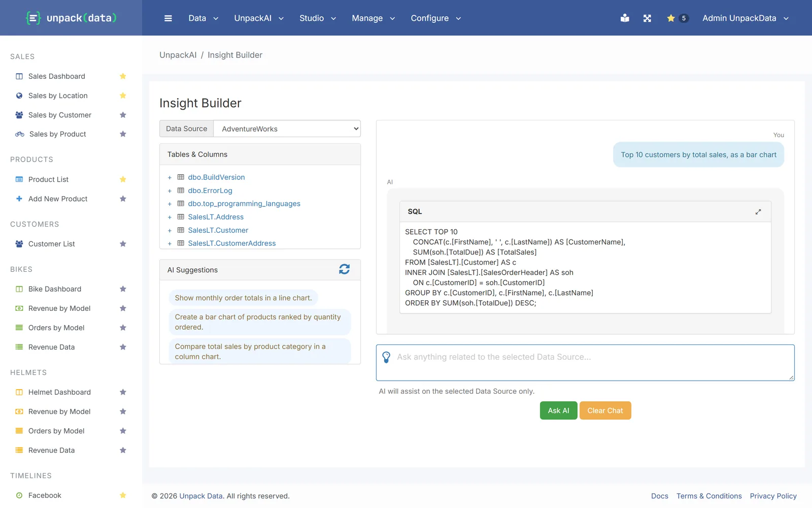Open the Privacy Policy link

pyautogui.click(x=773, y=496)
